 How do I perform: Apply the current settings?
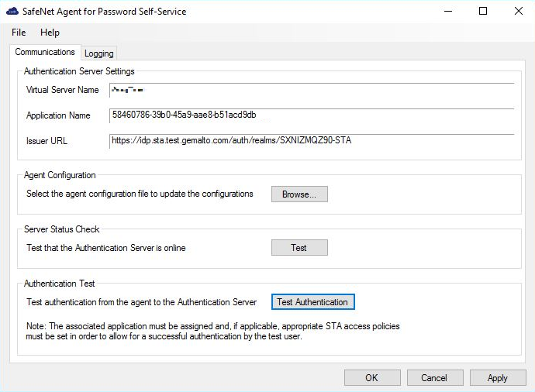point(497,378)
